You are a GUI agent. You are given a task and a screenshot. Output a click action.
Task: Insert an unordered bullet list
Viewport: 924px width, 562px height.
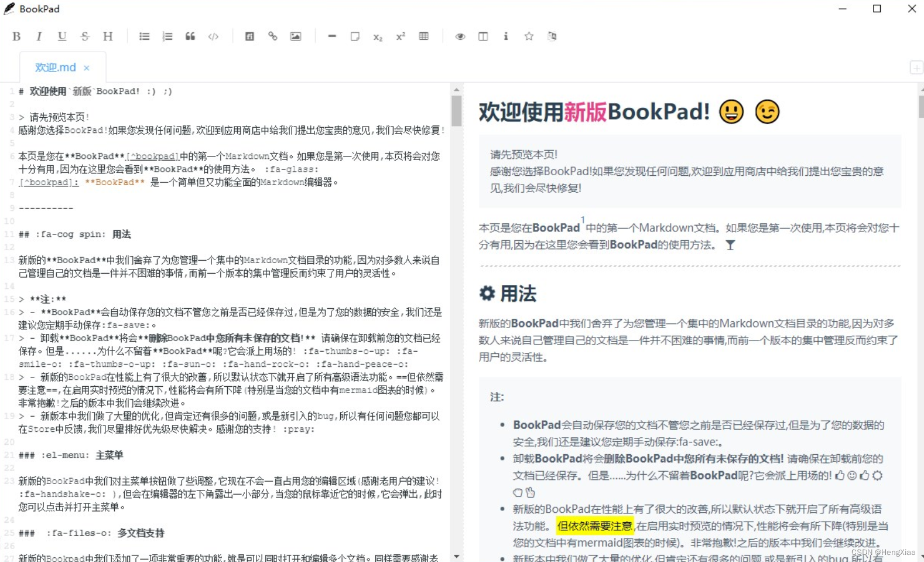point(144,36)
